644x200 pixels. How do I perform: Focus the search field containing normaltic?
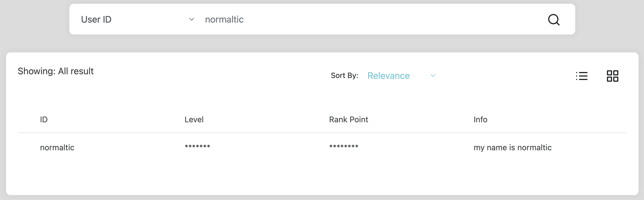(342, 19)
